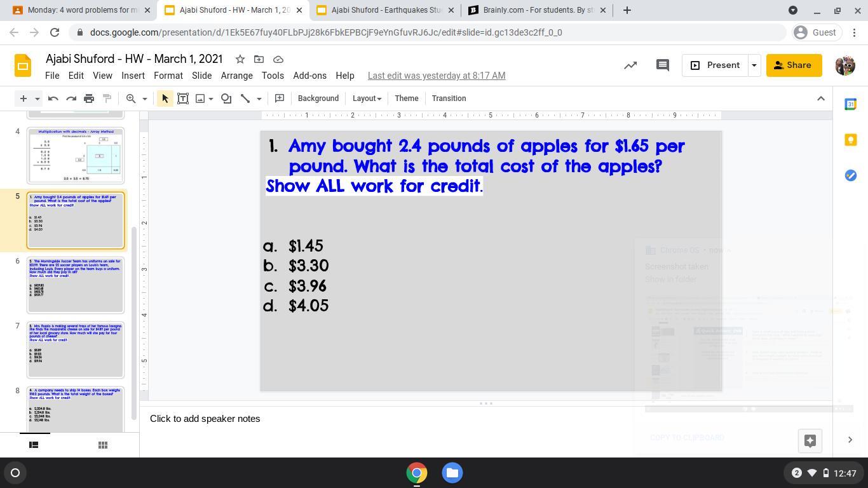The image size is (868, 488).
Task: Open the Present options dropdown arrow
Action: point(754,65)
